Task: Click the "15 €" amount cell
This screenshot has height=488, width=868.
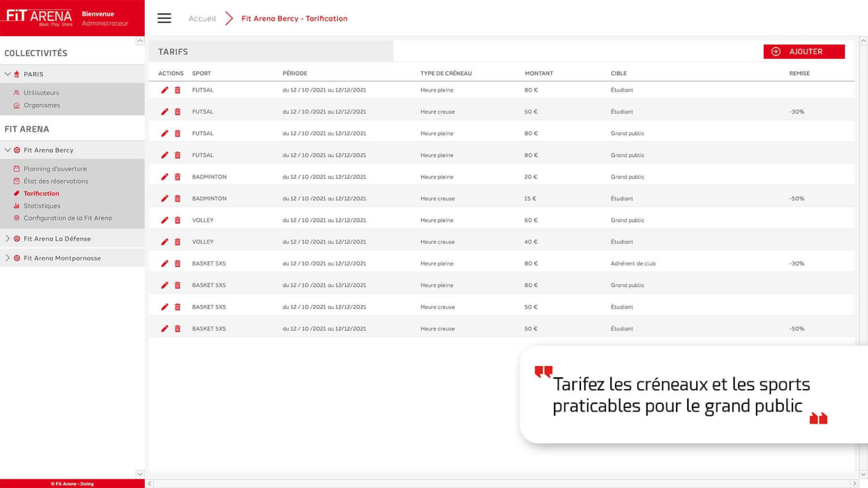Action: tap(530, 198)
